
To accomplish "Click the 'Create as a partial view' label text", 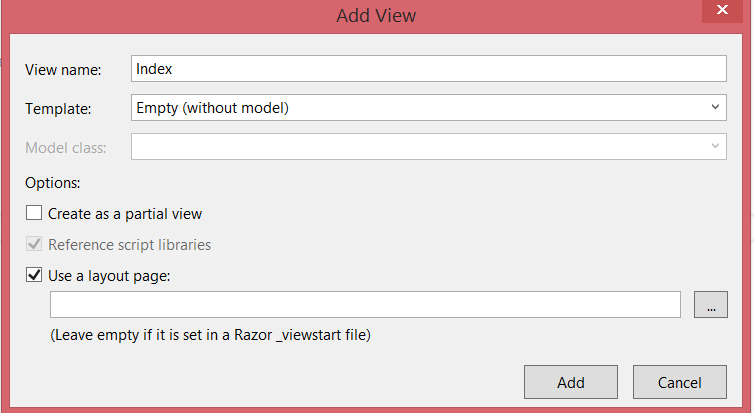I will point(125,213).
